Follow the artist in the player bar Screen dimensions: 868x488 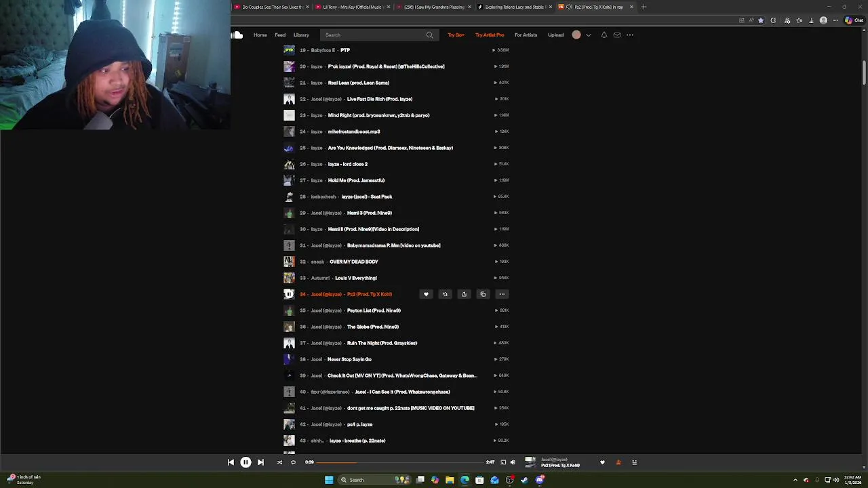click(618, 462)
